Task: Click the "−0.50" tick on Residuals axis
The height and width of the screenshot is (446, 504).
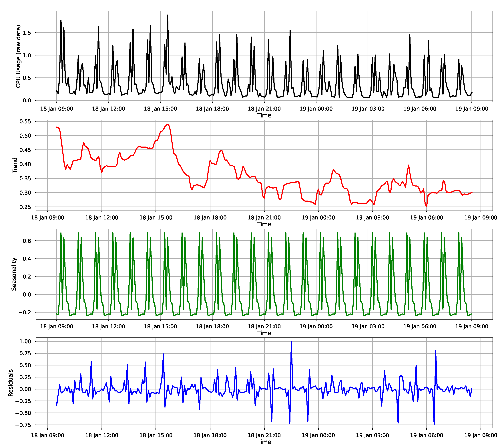Action: pos(23,413)
